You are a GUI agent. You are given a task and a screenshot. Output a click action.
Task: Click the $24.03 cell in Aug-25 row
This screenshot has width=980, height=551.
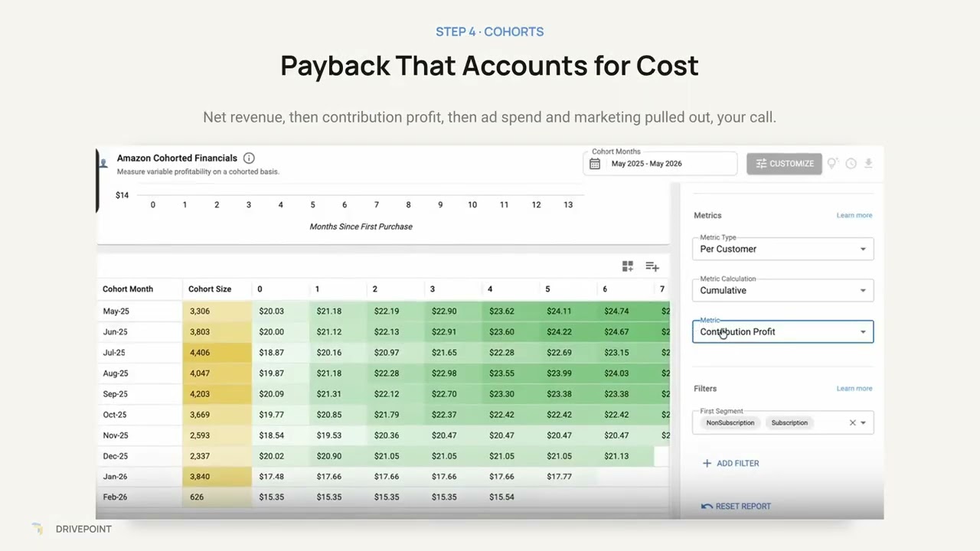click(x=626, y=373)
